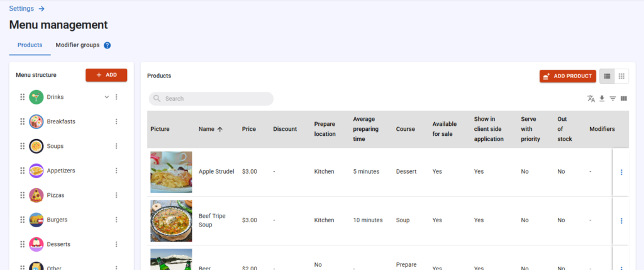The image size is (644, 270).
Task: Click the ADD button in Menu structure
Action: click(106, 75)
